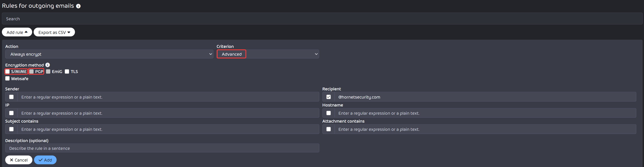Check the Websafe option
Screen dimensions: 644x167
pyautogui.click(x=8, y=78)
